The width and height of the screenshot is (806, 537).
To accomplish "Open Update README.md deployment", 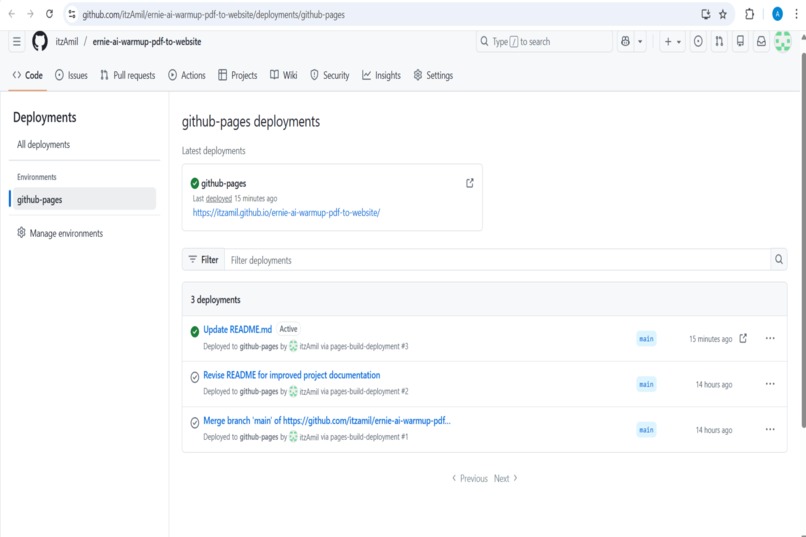I will [237, 329].
